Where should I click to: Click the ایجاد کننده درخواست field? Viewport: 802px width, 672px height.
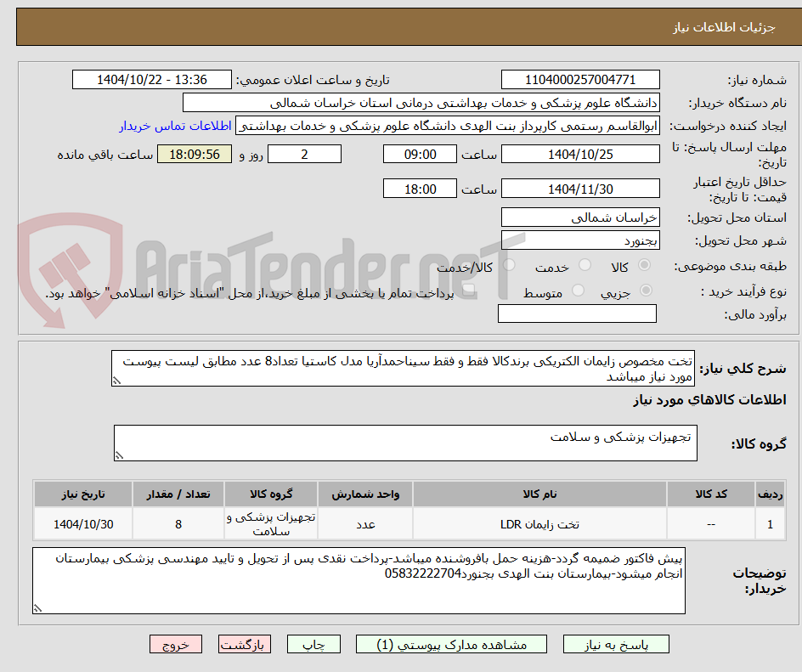(x=448, y=126)
